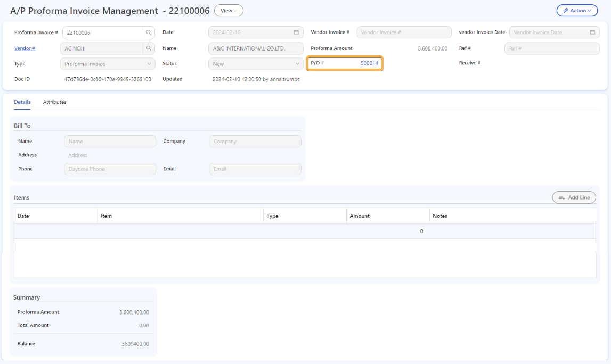Focus the Email field in Bill To
The height and width of the screenshot is (364, 611).
pyautogui.click(x=255, y=169)
